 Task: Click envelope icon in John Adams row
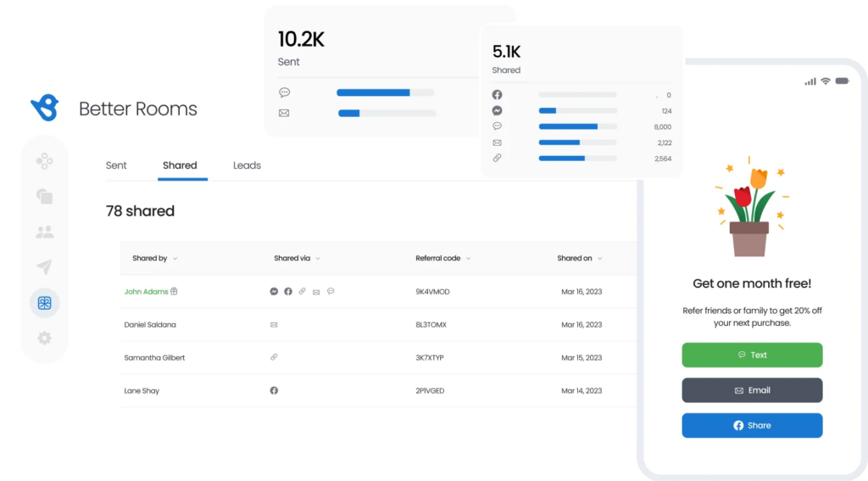pyautogui.click(x=316, y=292)
